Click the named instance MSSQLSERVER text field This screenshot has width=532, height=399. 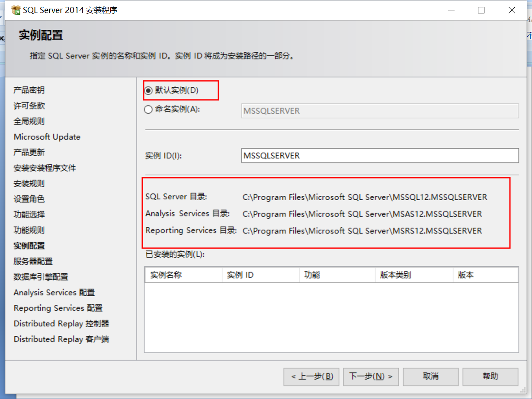tap(380, 111)
